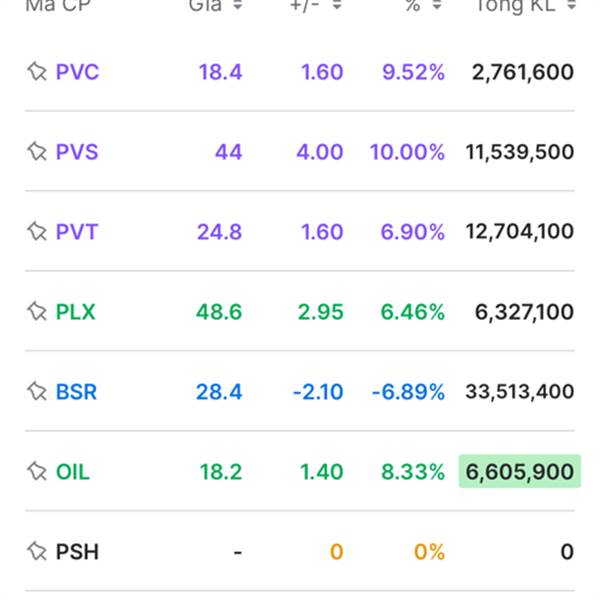Screen dimensions: 600x600
Task: Open the PLX ticker link
Action: pyautogui.click(x=76, y=312)
